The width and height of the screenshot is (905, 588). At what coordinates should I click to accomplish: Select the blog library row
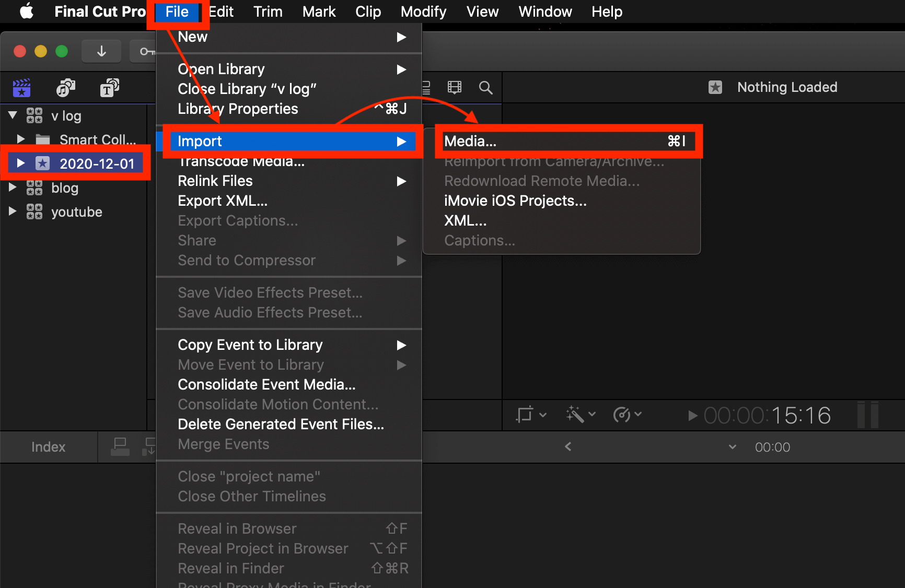click(x=73, y=187)
